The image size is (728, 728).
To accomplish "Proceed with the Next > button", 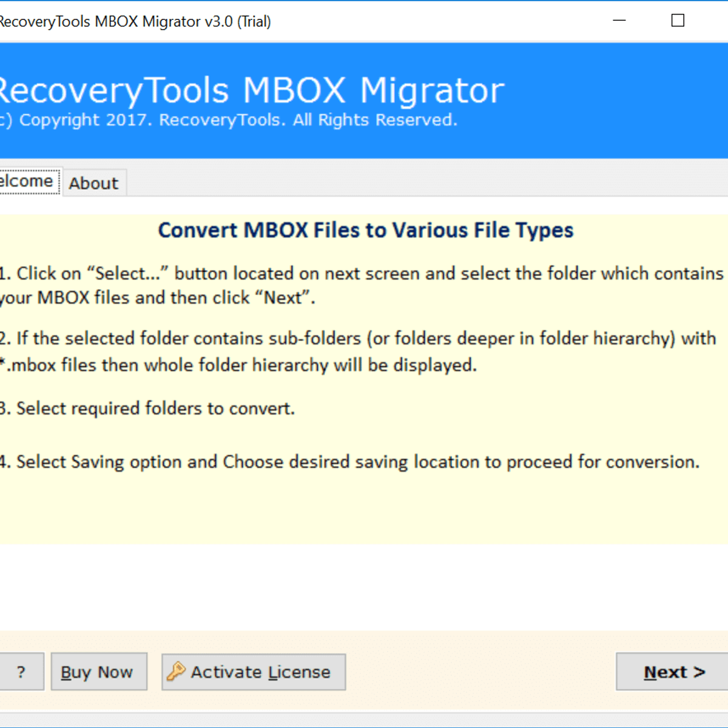I will tap(672, 672).
